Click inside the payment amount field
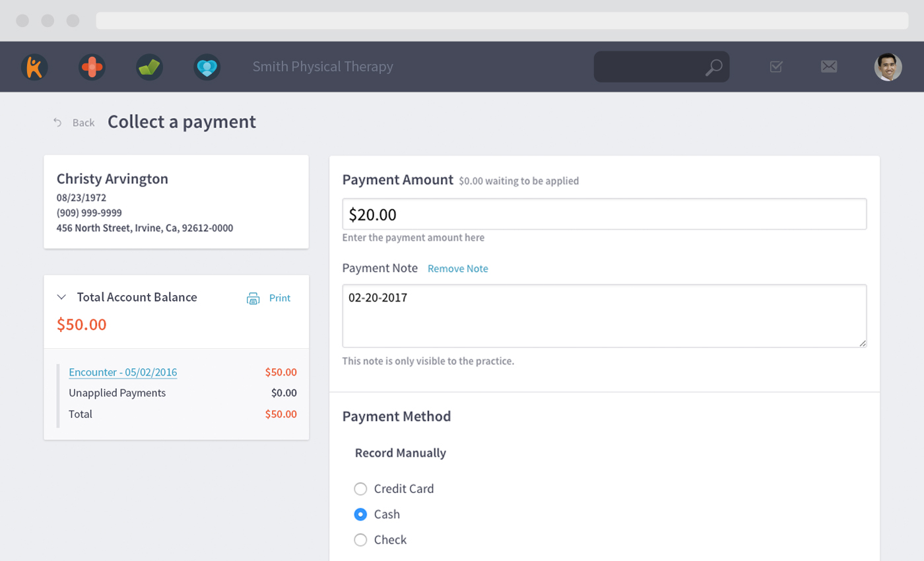Image resolution: width=924 pixels, height=561 pixels. (604, 214)
